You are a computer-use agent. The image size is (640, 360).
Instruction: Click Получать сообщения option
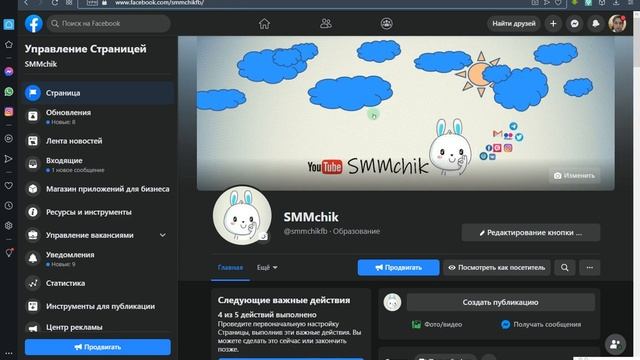tap(541, 324)
